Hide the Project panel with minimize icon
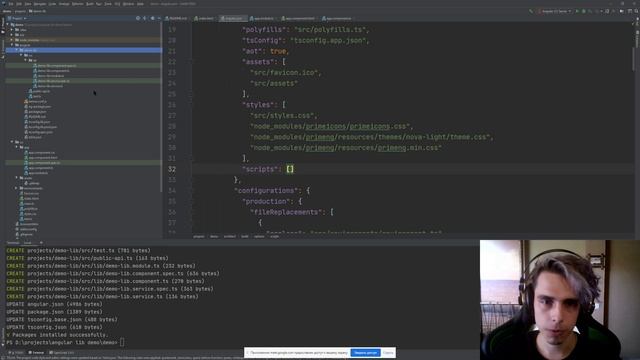 pyautogui.click(x=159, y=18)
